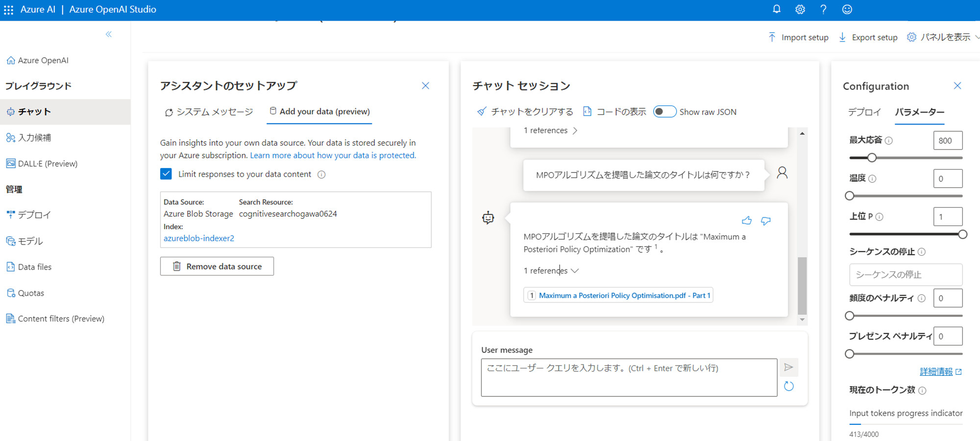Open Learn more about data protection link
Screen dimensions: 980x441
[333, 155]
